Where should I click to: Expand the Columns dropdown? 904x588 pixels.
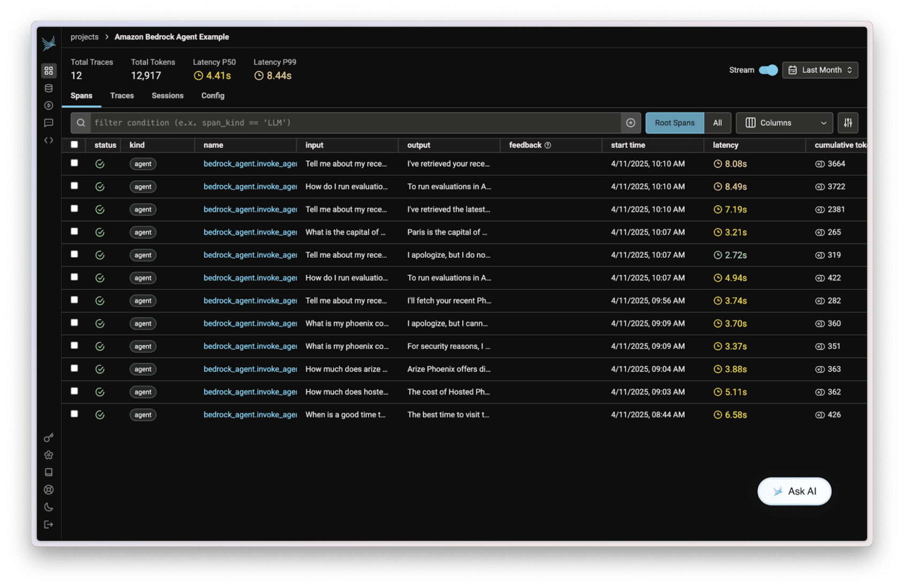(x=784, y=122)
